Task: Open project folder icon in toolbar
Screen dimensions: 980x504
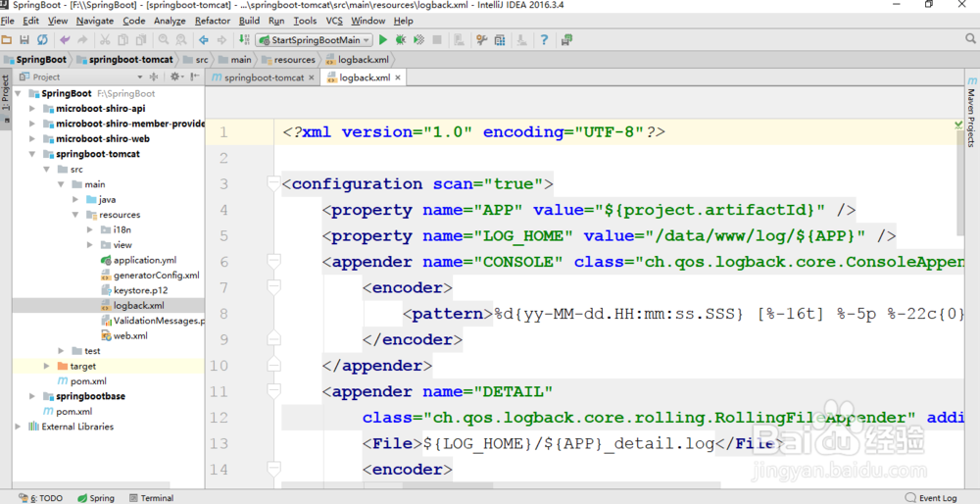Action: (7, 40)
